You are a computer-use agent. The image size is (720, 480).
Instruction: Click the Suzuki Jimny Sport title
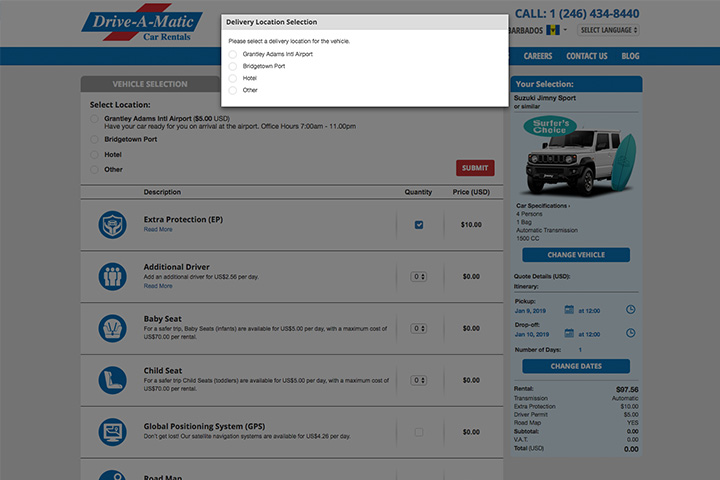(545, 98)
